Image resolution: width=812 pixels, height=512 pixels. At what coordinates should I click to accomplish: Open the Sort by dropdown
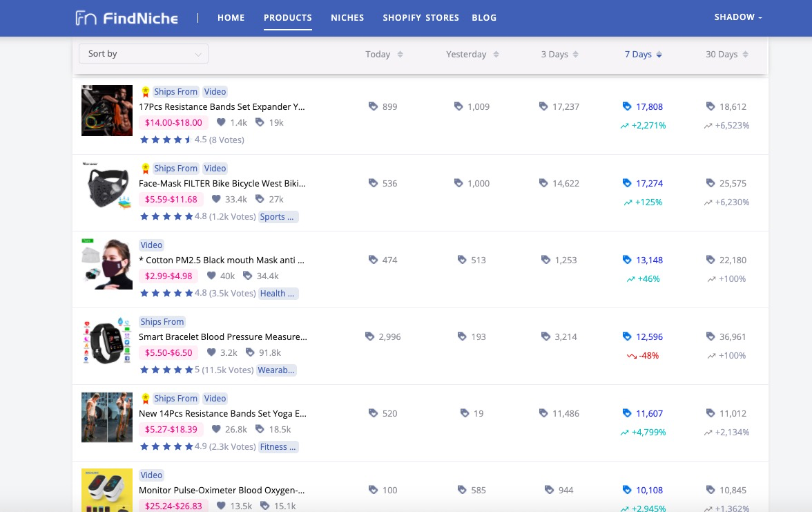[144, 53]
